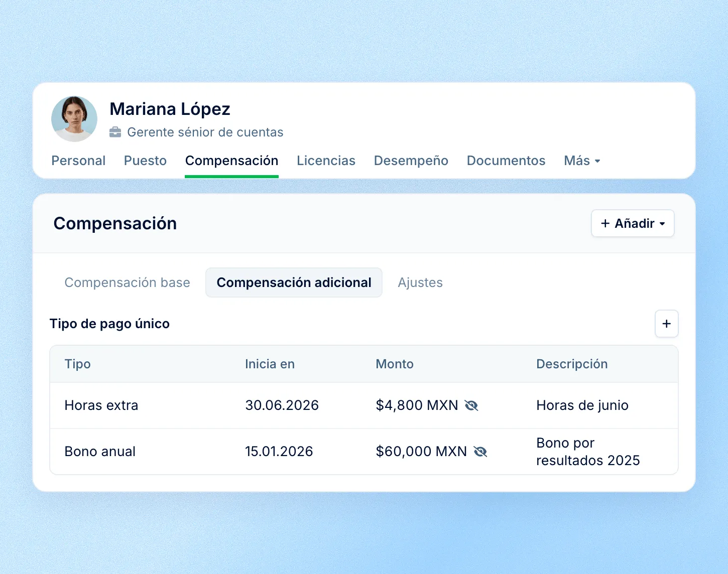Switch to the Documentos tab

[x=506, y=161]
